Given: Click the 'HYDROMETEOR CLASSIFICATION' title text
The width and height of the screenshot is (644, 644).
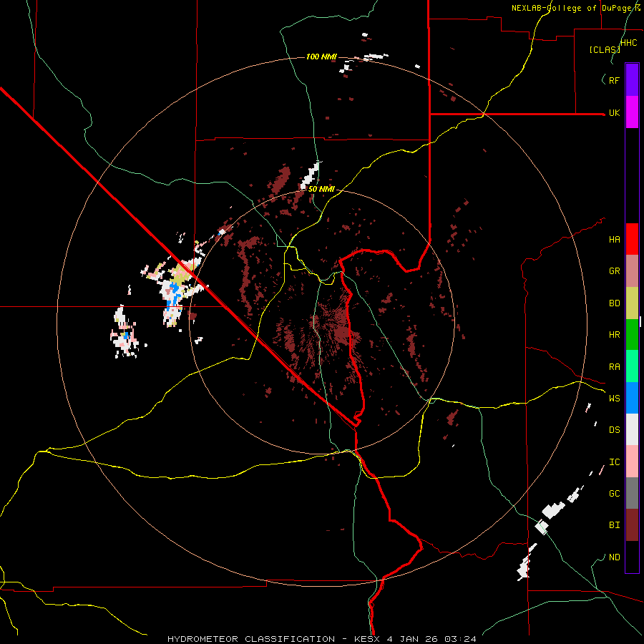Looking at the screenshot, I should [x=251, y=639].
